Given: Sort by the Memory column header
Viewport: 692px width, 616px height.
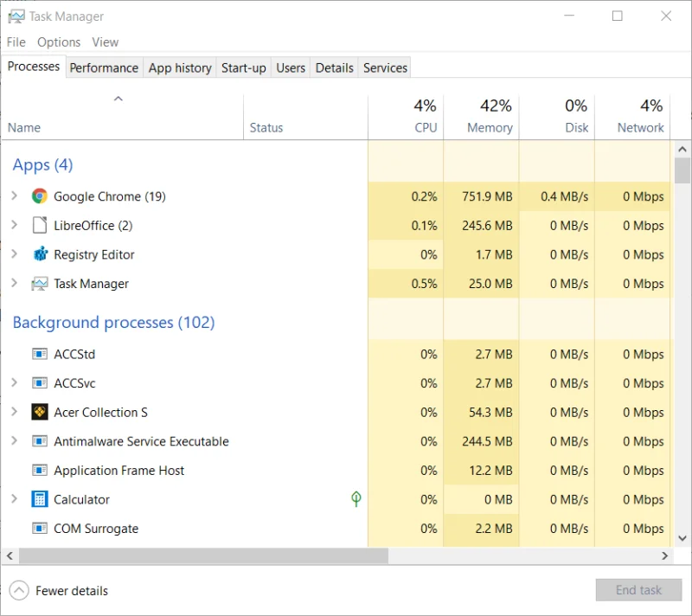Looking at the screenshot, I should [481, 117].
